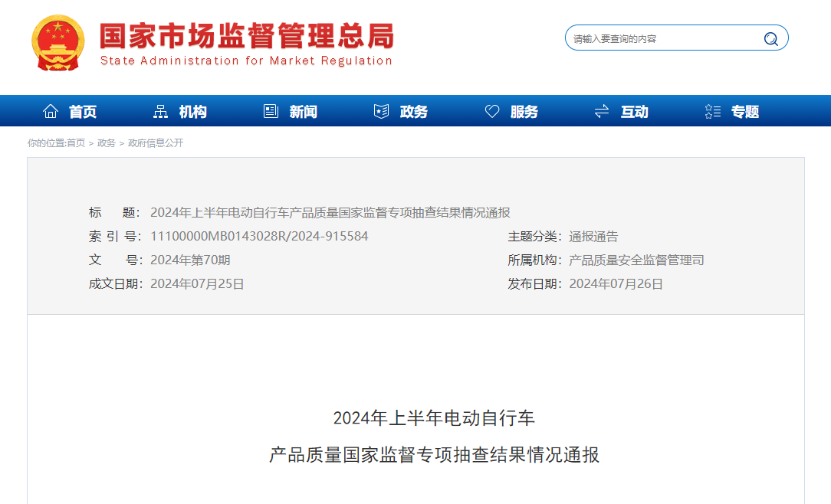Open the 专题 navigation menu item
Viewport: 831px width, 504px height.
click(745, 112)
